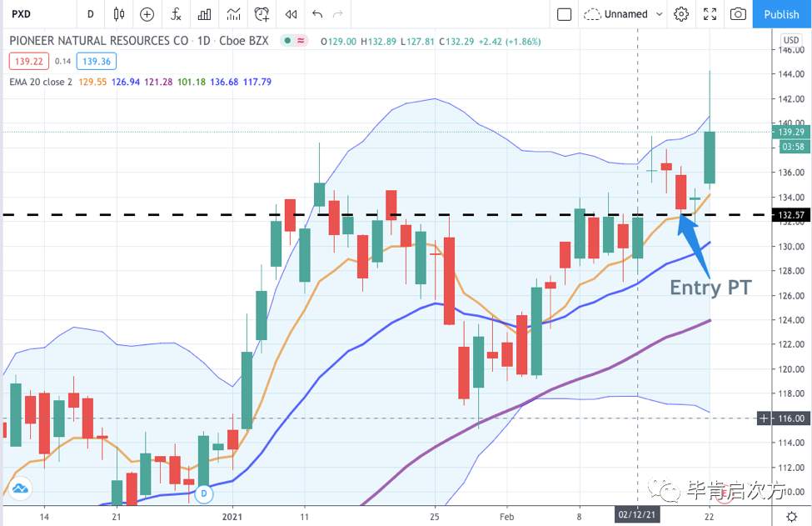Open the axis settings gear at the bottom right

pos(791,517)
